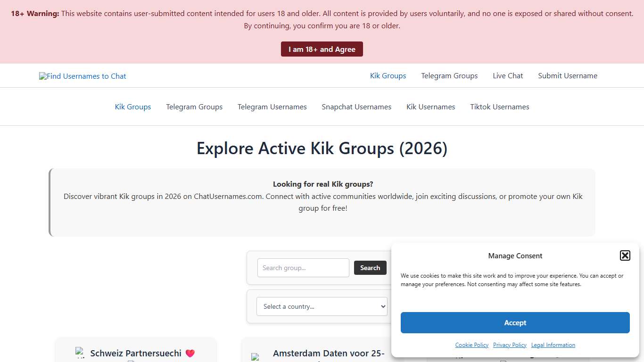Switch to Telegram Usernames section

272,107
